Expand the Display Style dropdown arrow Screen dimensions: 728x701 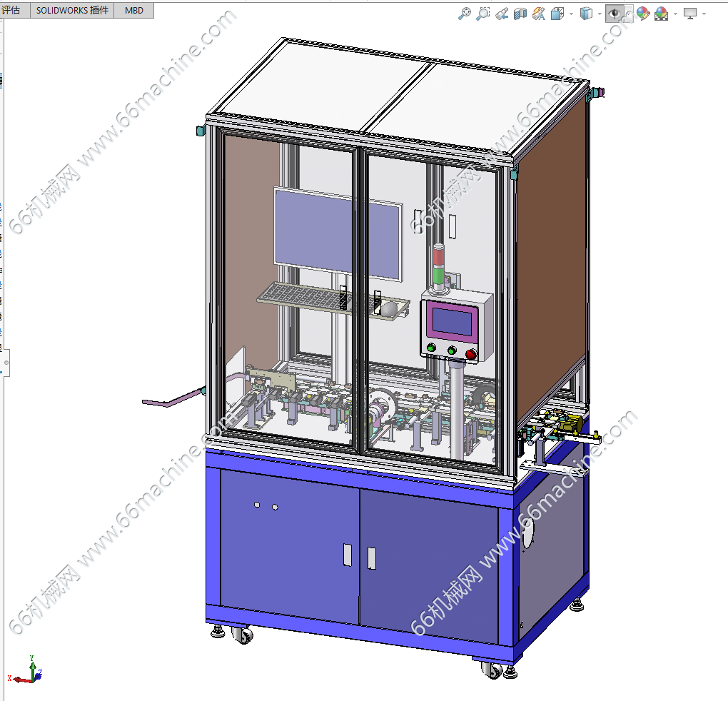coord(600,14)
